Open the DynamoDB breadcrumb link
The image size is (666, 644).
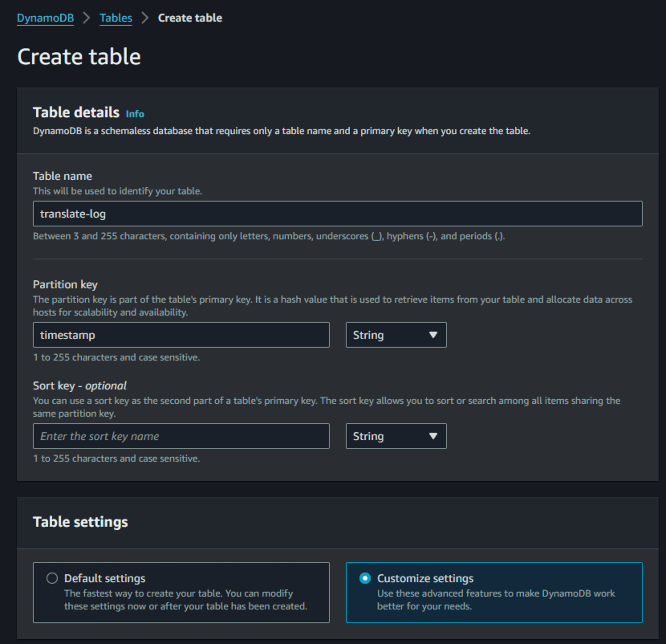tap(45, 18)
